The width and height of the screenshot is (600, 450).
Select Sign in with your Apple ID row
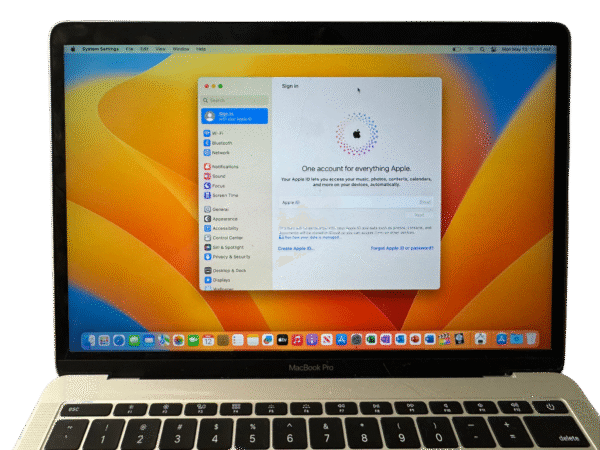235,116
